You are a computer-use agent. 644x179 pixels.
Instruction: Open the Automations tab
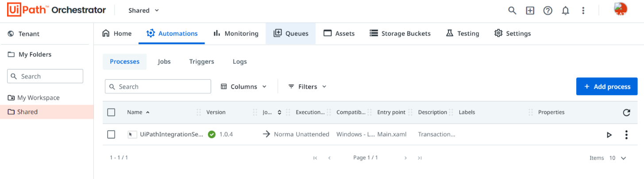(172, 34)
